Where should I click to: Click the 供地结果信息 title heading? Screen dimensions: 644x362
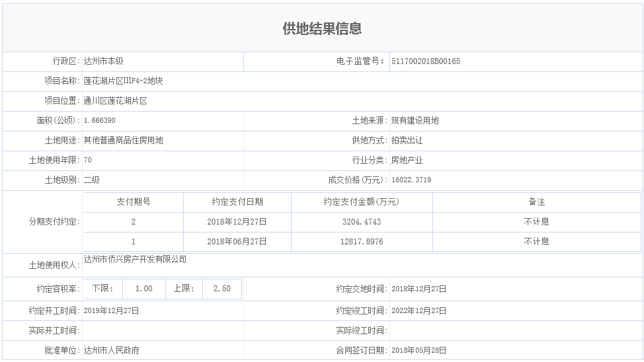click(322, 28)
